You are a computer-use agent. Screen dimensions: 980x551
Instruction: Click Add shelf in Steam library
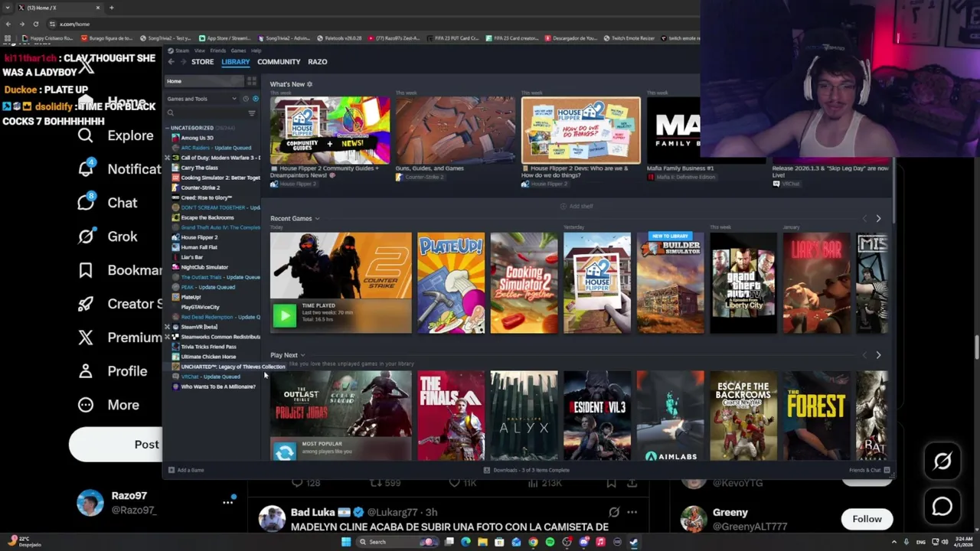point(577,206)
